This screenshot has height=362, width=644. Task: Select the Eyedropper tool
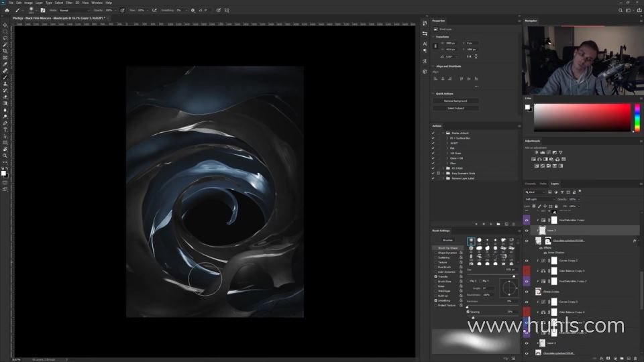(5, 64)
